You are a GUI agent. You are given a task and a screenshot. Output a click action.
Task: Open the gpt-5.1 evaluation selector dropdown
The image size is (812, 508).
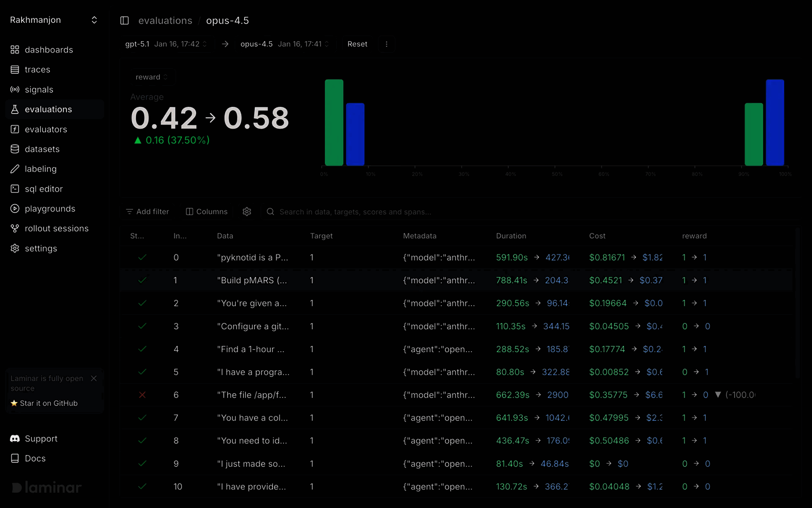pos(166,44)
